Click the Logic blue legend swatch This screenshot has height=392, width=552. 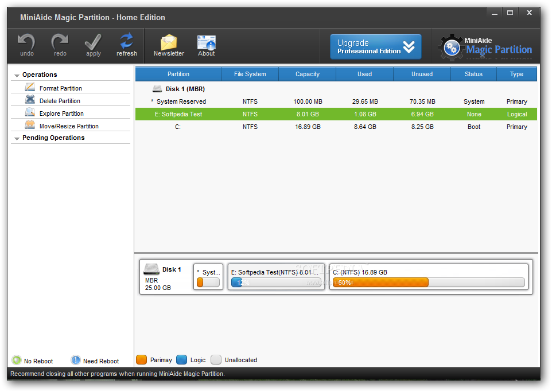[182, 360]
